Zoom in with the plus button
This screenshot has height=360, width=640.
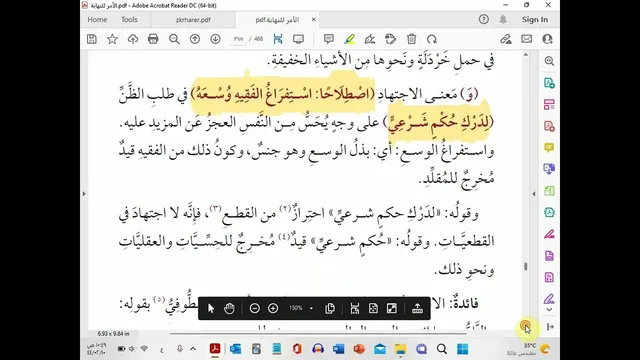coord(273,309)
